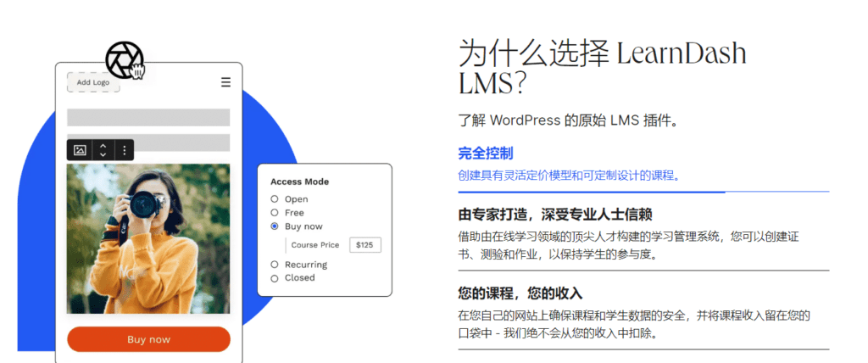Click the image block icon in toolbar
Viewport: 868px width, 363px height.
tap(80, 150)
